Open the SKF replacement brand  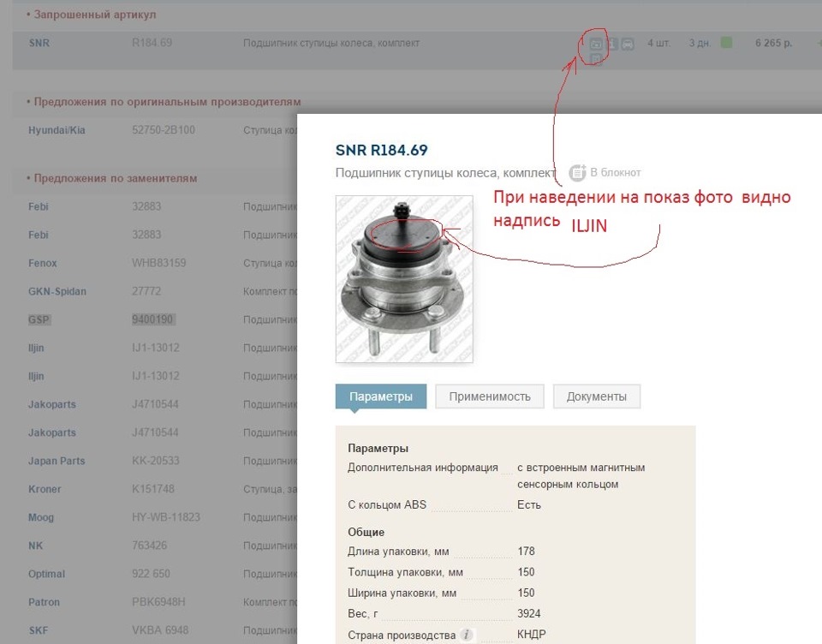coord(39,630)
